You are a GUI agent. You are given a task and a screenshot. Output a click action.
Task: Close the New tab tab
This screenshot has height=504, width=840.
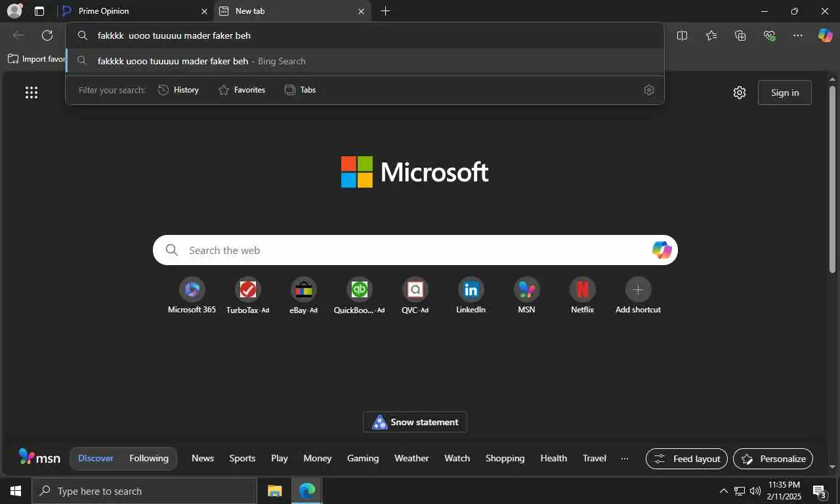coord(361,11)
